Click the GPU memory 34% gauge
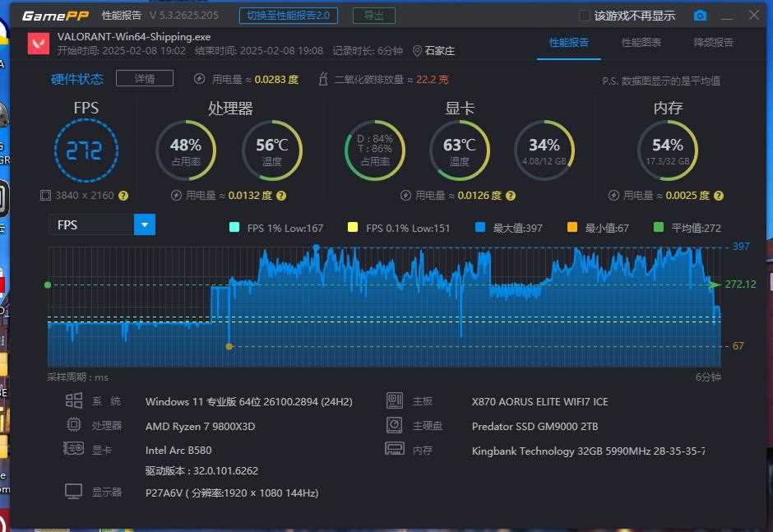 tap(544, 150)
